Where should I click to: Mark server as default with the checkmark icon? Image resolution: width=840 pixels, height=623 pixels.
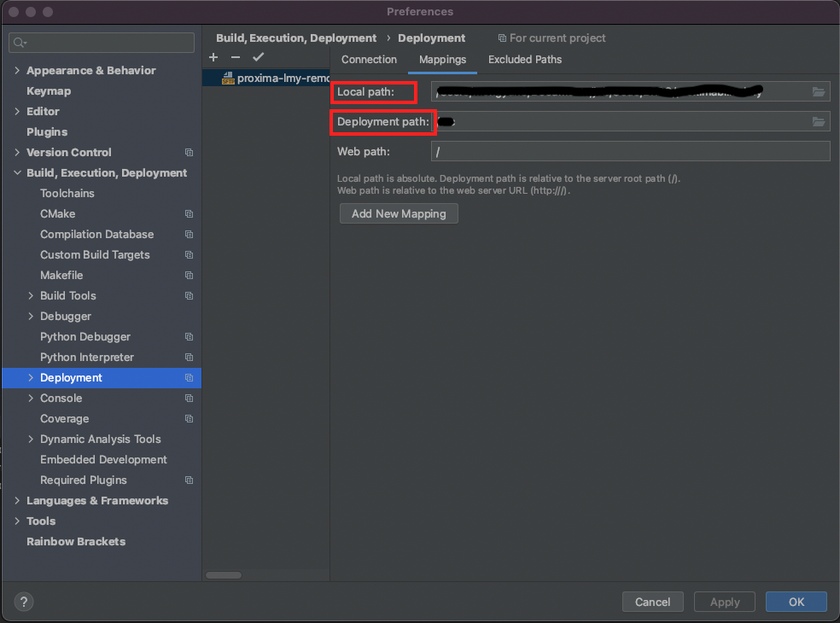coord(259,57)
